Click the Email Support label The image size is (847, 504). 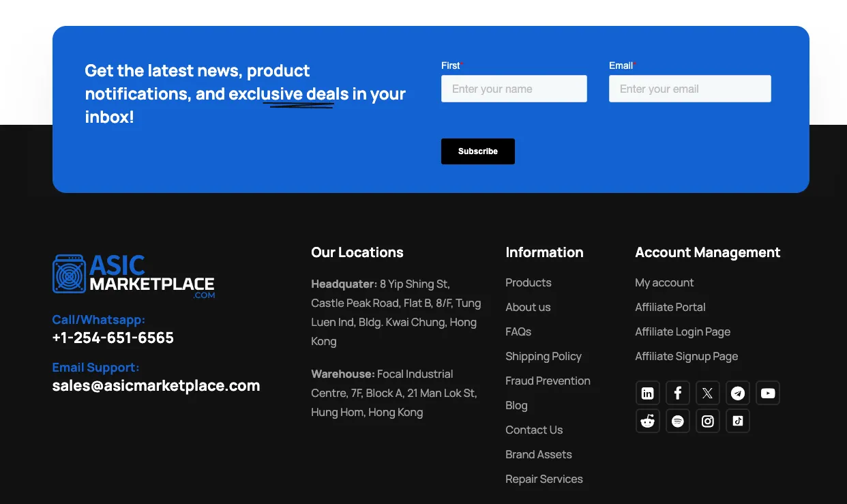[x=95, y=367]
